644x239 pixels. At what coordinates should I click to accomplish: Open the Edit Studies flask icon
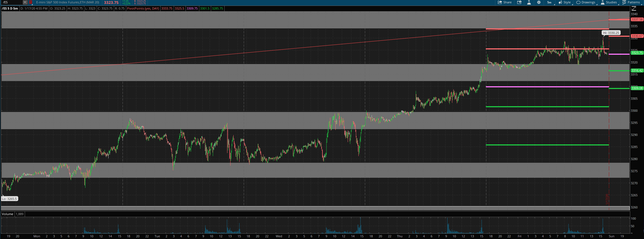(x=529, y=2)
